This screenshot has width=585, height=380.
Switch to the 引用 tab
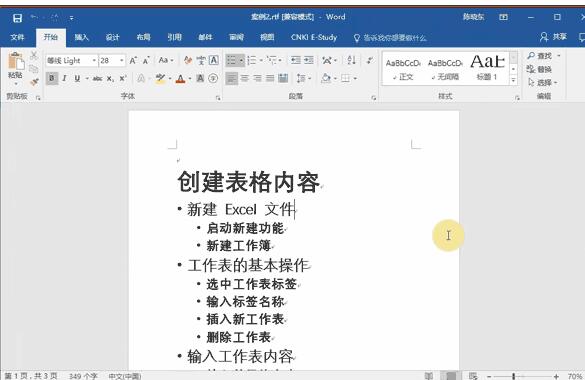pyautogui.click(x=174, y=37)
